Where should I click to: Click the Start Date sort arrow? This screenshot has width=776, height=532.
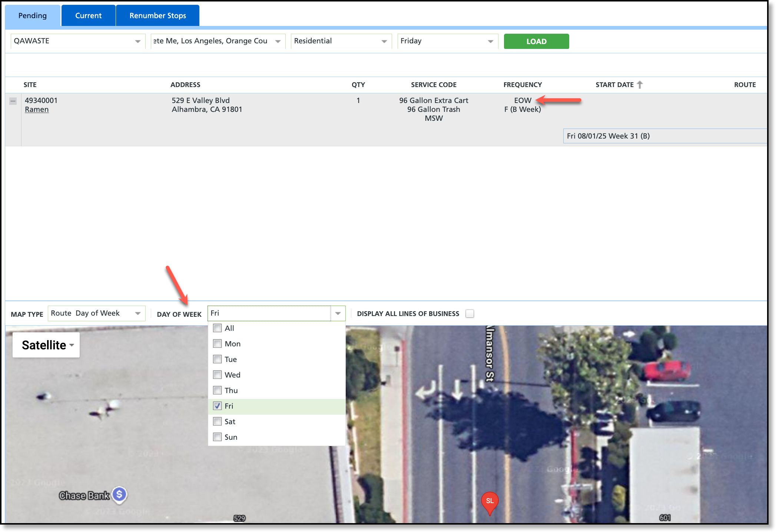coord(640,85)
